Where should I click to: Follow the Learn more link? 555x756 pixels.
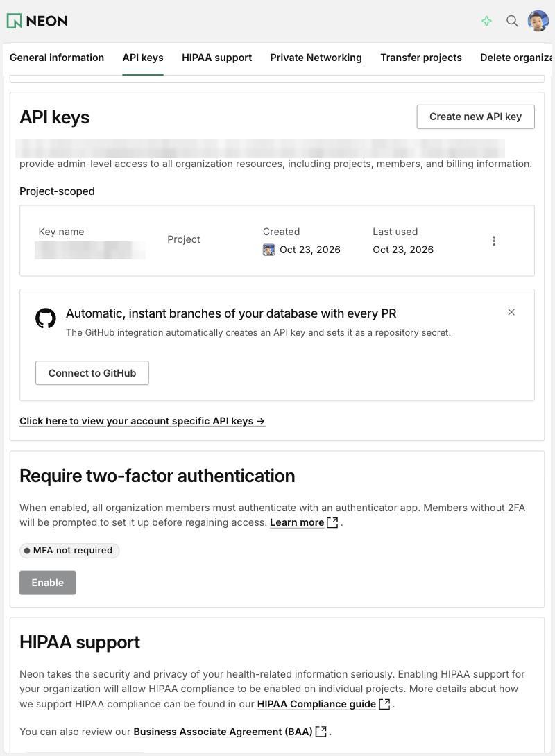297,523
